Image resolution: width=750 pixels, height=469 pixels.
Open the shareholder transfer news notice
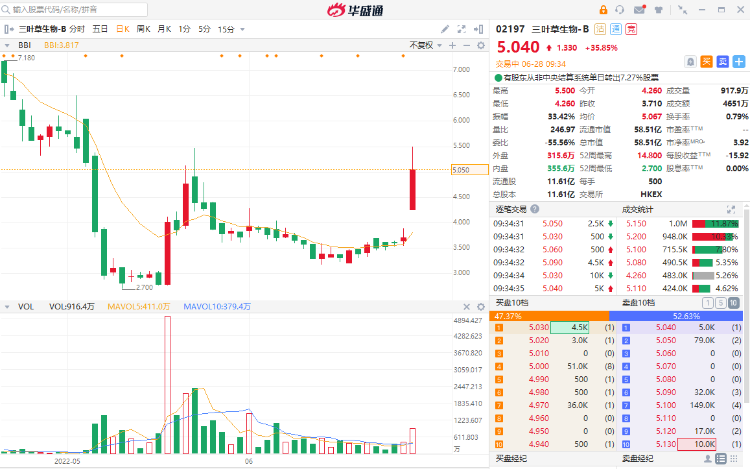[576, 77]
